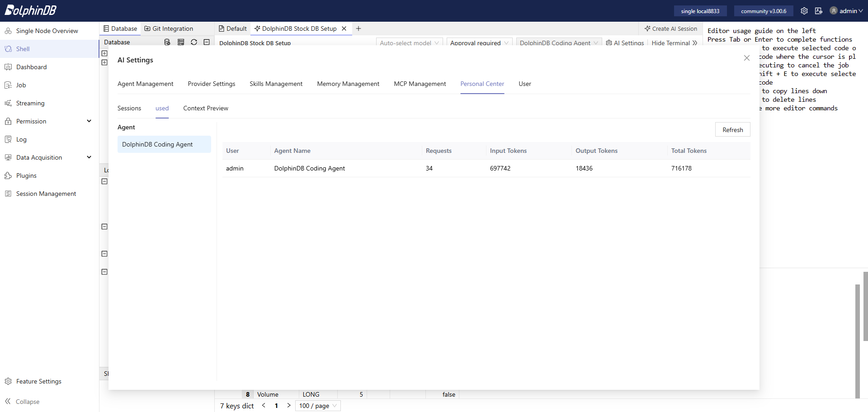868x412 pixels.
Task: Open the admin account dropdown
Action: pos(847,11)
